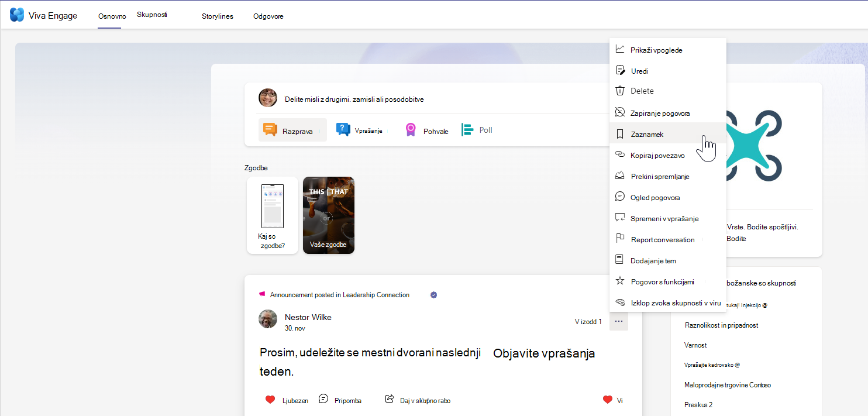Choose Zapiranje pogovora option

(667, 113)
